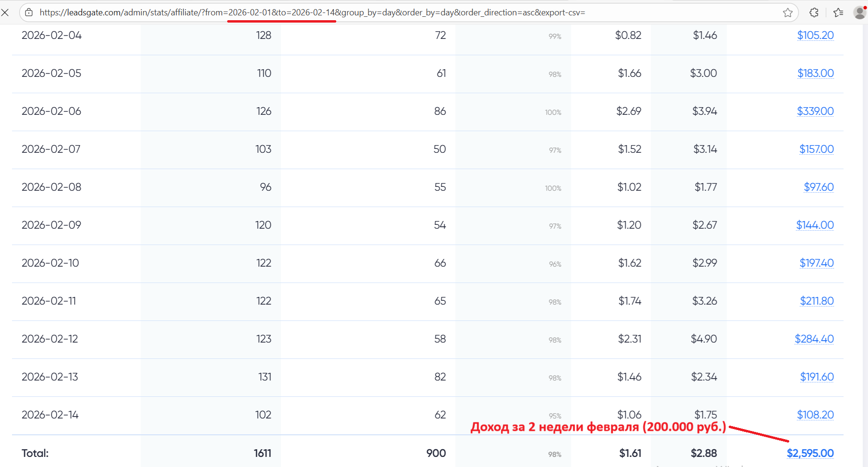The image size is (868, 467).
Task: Open the $157.00 earnings link
Action: [x=816, y=149]
